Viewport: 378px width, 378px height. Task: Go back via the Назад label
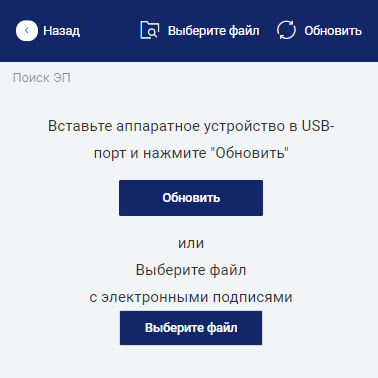pyautogui.click(x=62, y=31)
